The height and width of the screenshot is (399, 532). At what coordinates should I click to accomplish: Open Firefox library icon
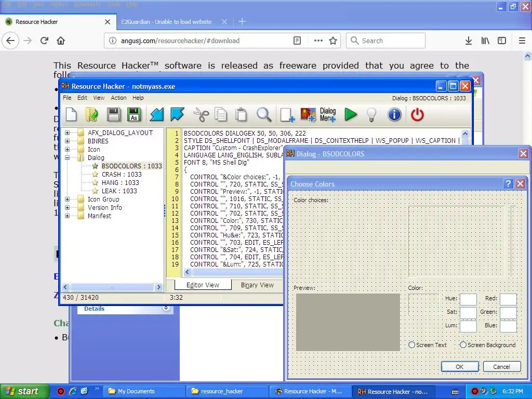click(485, 41)
